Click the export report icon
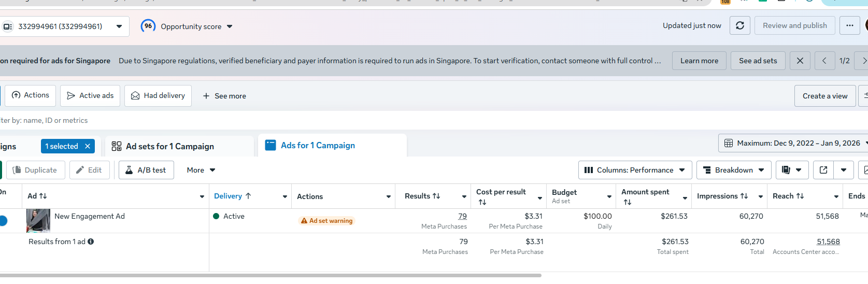868x284 pixels. (823, 170)
